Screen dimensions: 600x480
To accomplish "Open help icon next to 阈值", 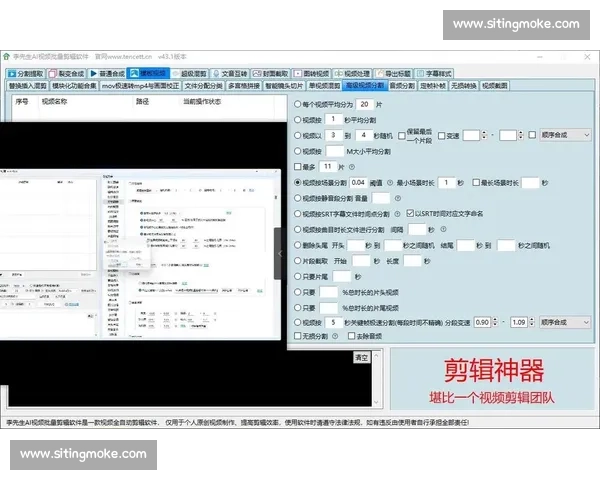I will tap(390, 183).
